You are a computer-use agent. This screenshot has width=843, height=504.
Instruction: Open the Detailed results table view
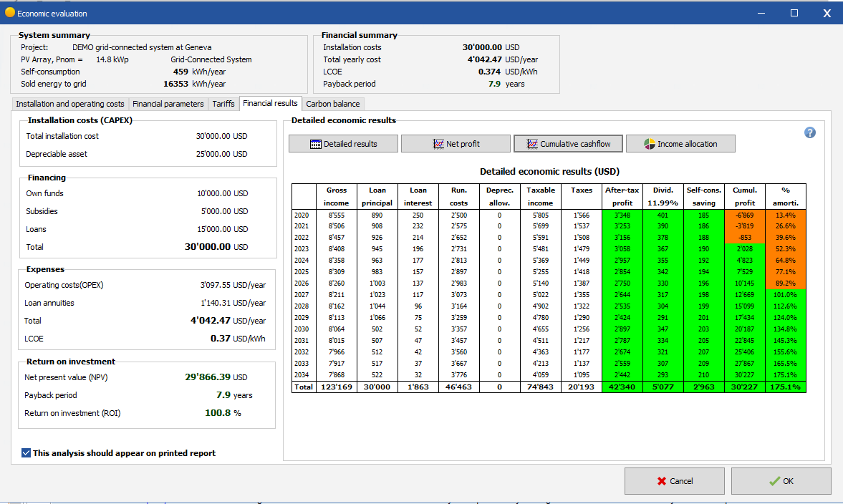pos(344,144)
